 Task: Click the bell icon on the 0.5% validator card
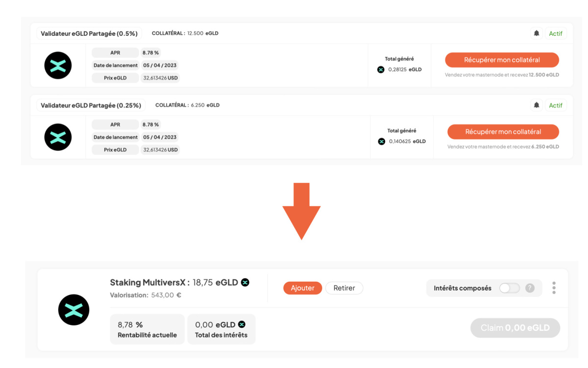point(537,33)
